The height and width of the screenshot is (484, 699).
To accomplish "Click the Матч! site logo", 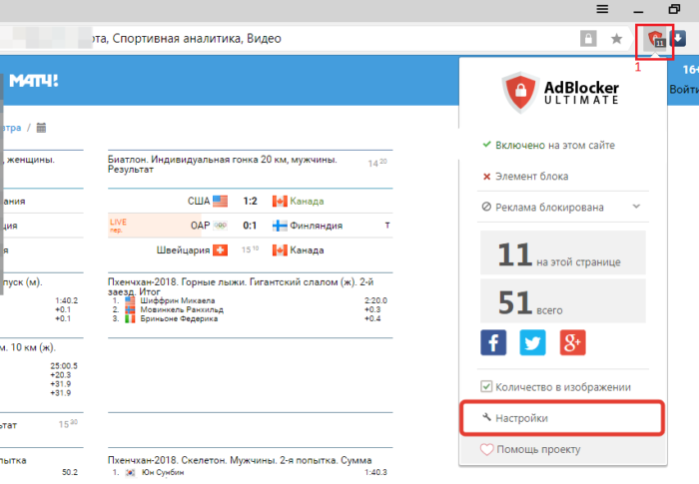I will tap(34, 81).
